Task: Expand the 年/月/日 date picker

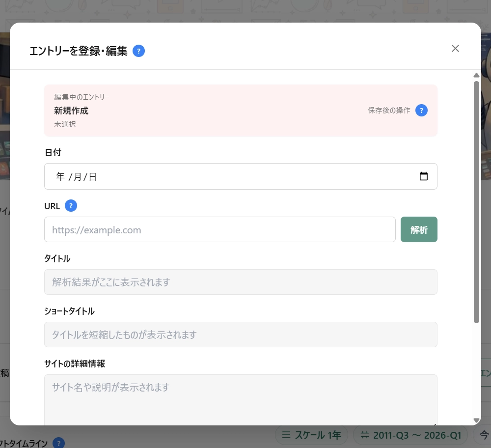Action: 241,176
